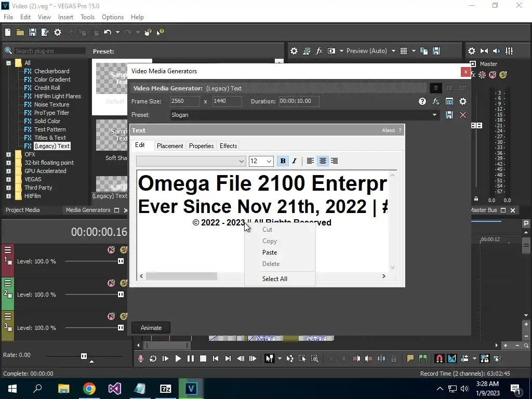This screenshot has width=532, height=399.
Task: Switch to the Effects tab
Action: [x=229, y=146]
